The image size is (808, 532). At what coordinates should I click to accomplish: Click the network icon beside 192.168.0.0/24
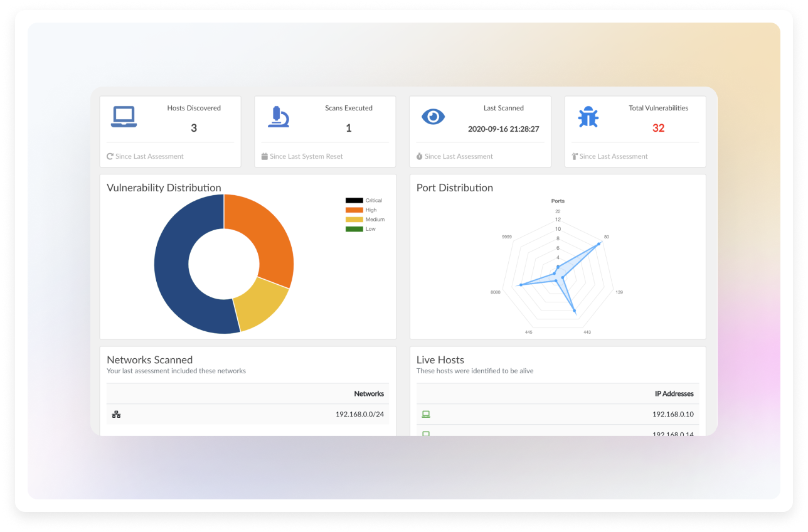coord(116,414)
